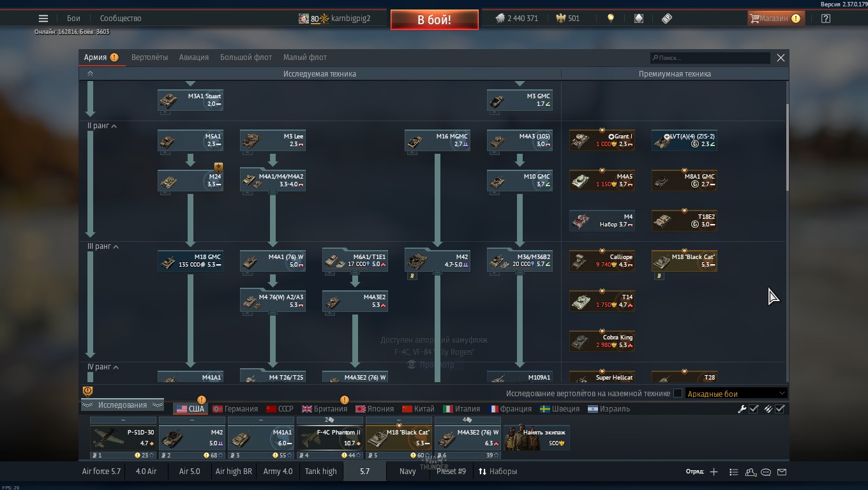868x490 pixels.
Task: Switch to the Большой флот tab
Action: coord(246,57)
